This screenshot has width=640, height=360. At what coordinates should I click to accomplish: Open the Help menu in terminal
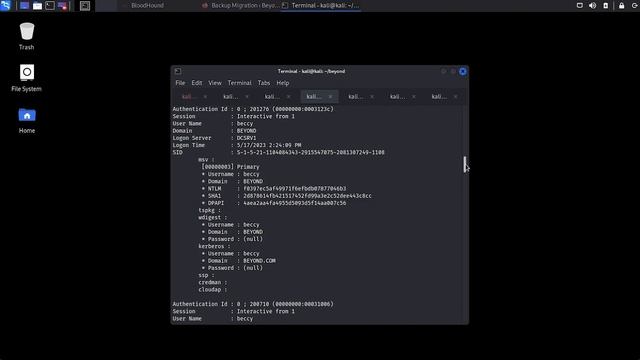point(283,83)
